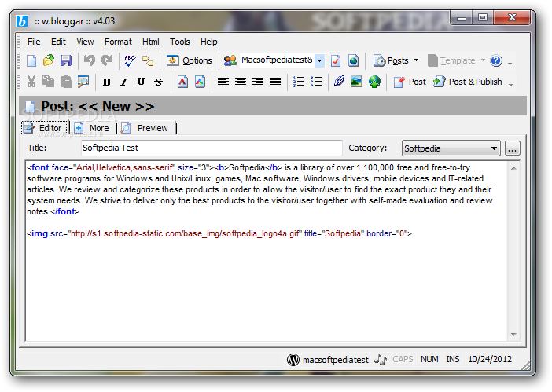This screenshot has width=552, height=392.
Task: Click the green globe upload icon
Action: [374, 82]
